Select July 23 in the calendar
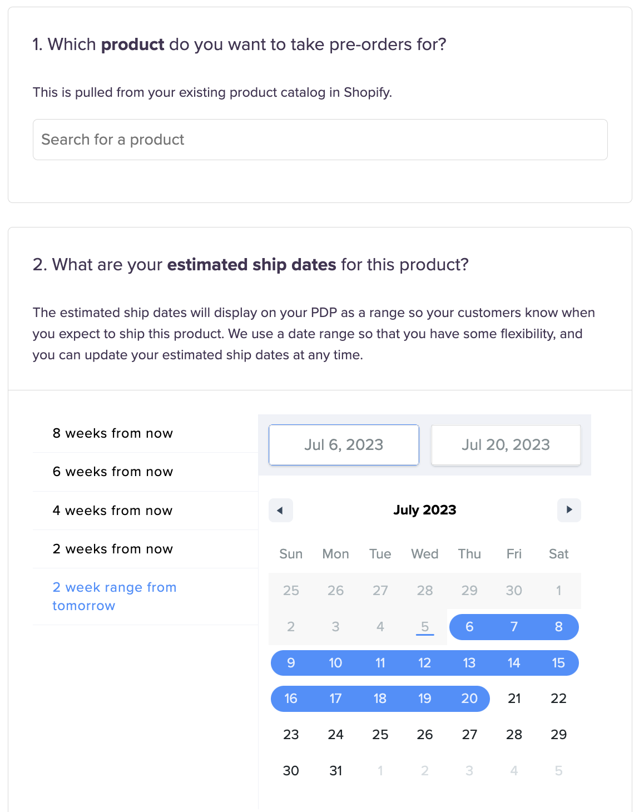Screen dimensions: 644x812 [291, 735]
